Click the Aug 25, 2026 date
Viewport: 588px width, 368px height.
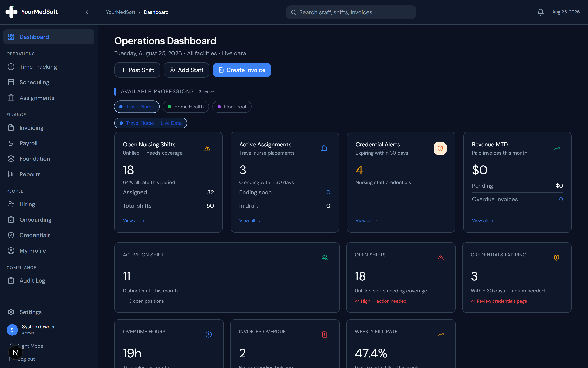566,12
